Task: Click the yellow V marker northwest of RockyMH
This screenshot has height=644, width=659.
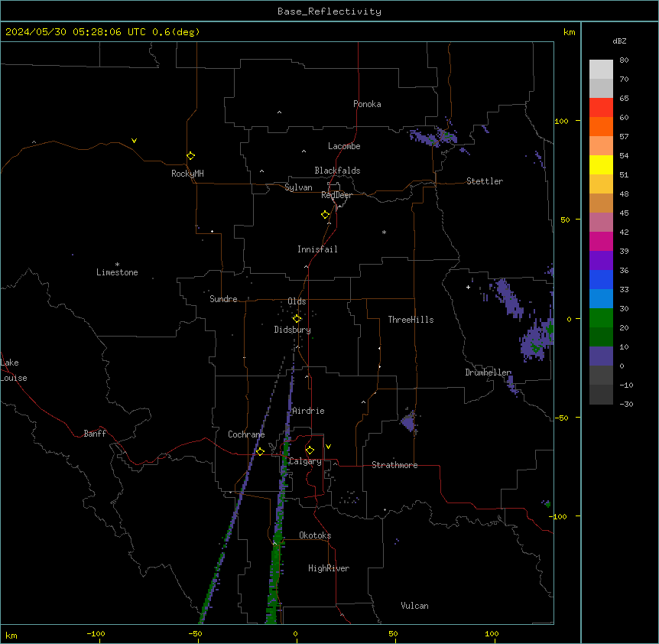Action: (x=134, y=141)
